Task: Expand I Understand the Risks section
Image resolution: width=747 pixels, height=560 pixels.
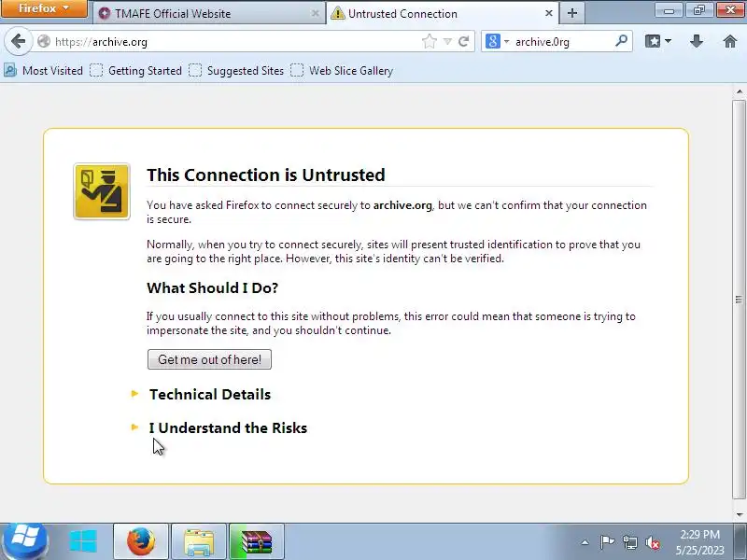Action: (228, 427)
